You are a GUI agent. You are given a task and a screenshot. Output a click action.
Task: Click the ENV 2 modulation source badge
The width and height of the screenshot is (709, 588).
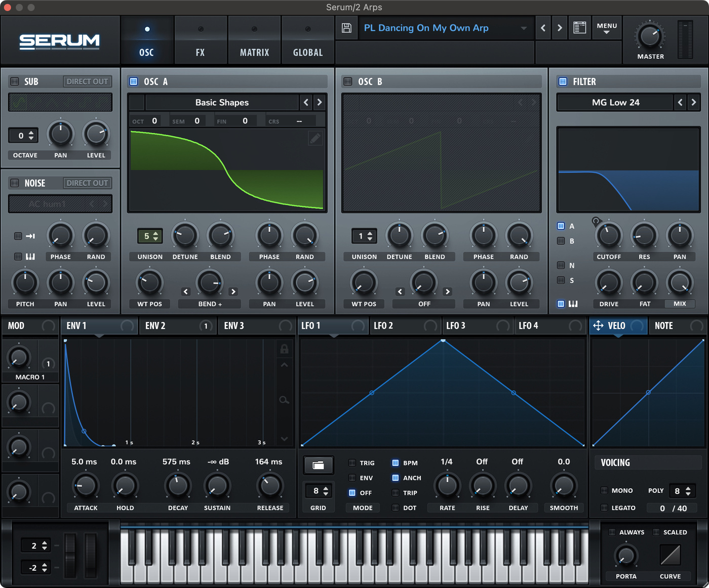(x=206, y=326)
